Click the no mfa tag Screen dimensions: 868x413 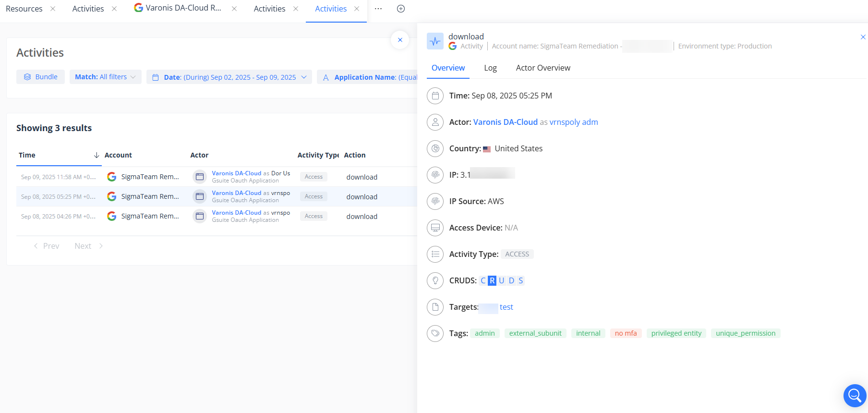(x=626, y=333)
